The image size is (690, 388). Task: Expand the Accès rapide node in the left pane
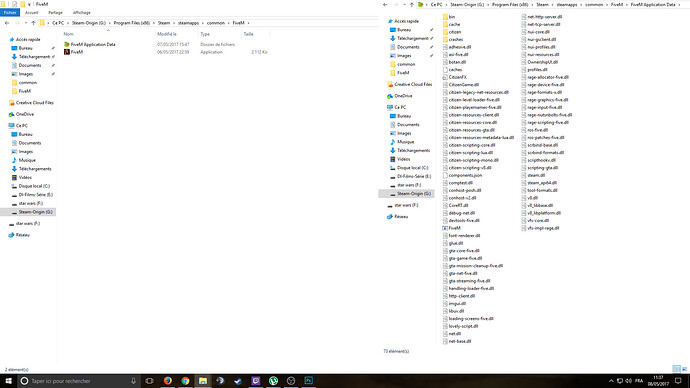click(x=5, y=40)
